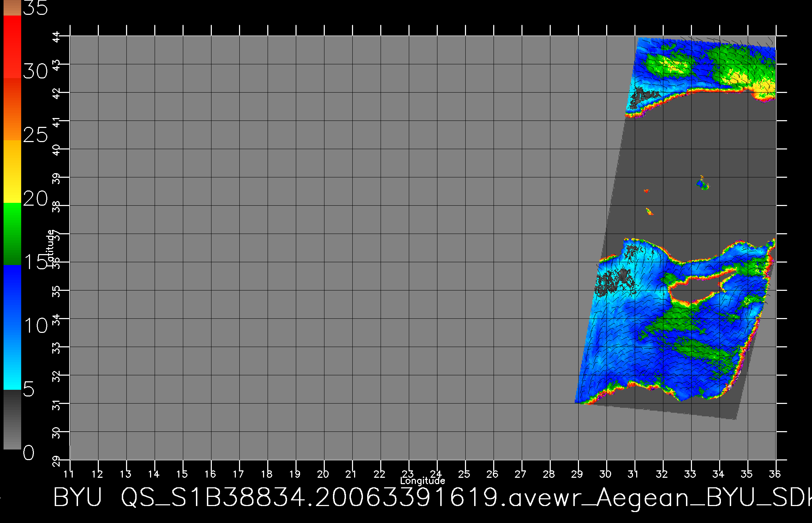The width and height of the screenshot is (812, 523).
Task: Click longitude tick label '26'
Action: click(x=493, y=474)
